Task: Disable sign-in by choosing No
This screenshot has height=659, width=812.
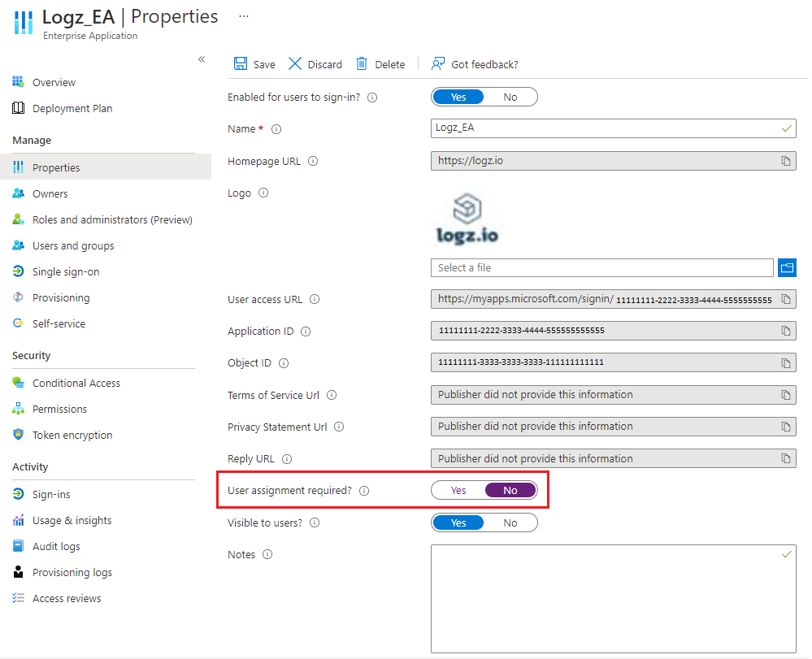Action: coord(510,97)
